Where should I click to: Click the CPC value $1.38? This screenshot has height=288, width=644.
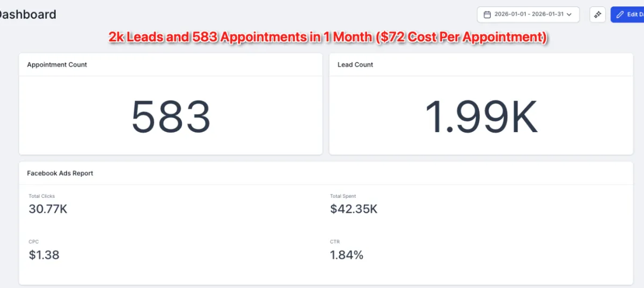pyautogui.click(x=44, y=255)
